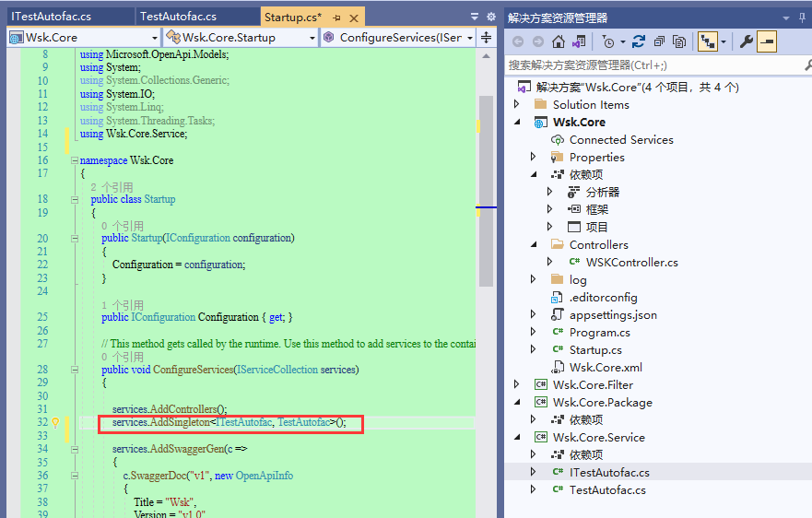Collapse the Startup constructor outlining block
812x518 pixels.
tap(75, 239)
